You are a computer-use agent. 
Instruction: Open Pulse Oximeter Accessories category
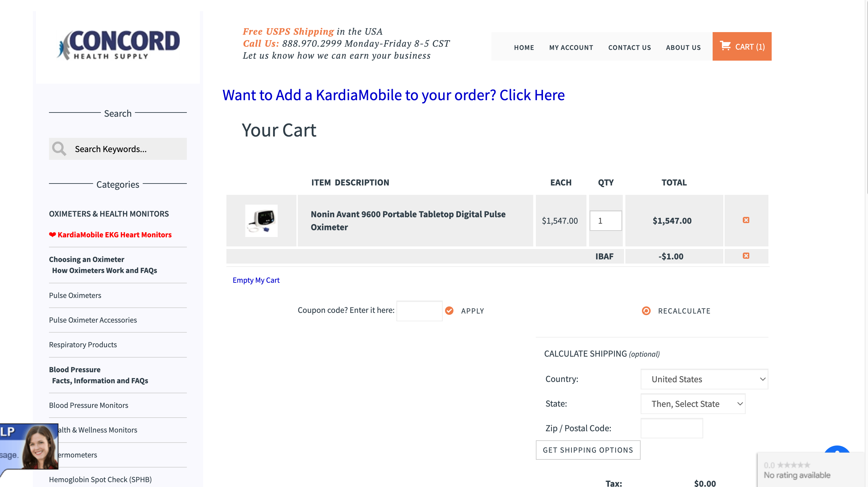tap(93, 320)
